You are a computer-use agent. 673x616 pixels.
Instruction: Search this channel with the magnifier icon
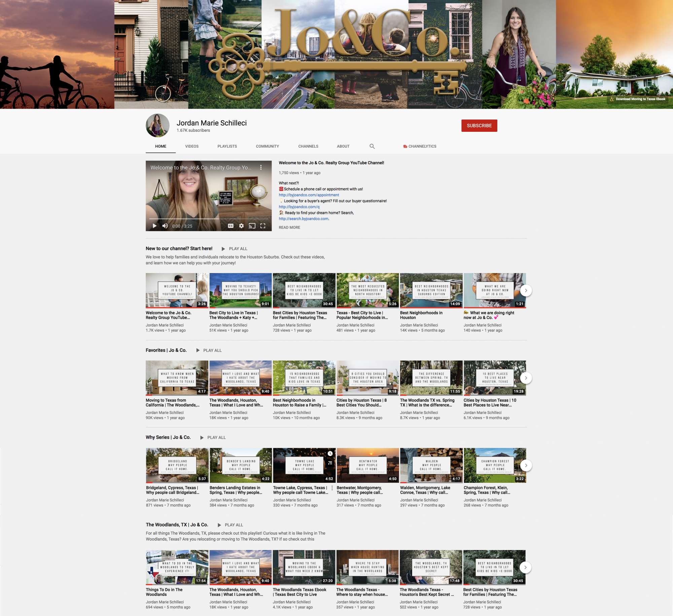click(x=372, y=146)
